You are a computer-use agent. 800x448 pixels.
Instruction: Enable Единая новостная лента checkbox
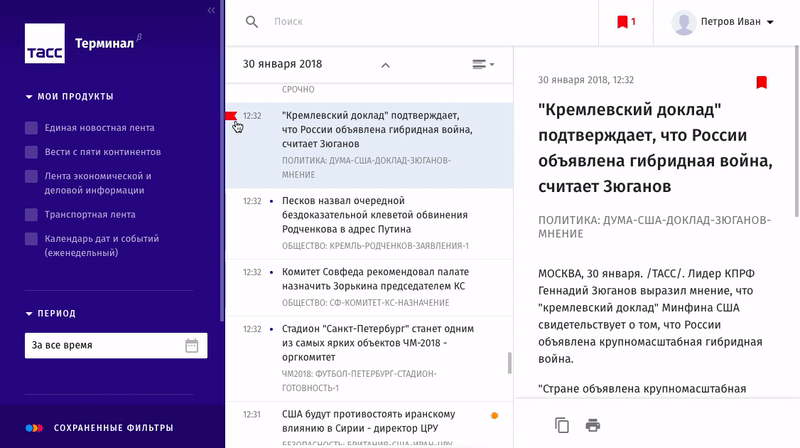[x=31, y=128]
